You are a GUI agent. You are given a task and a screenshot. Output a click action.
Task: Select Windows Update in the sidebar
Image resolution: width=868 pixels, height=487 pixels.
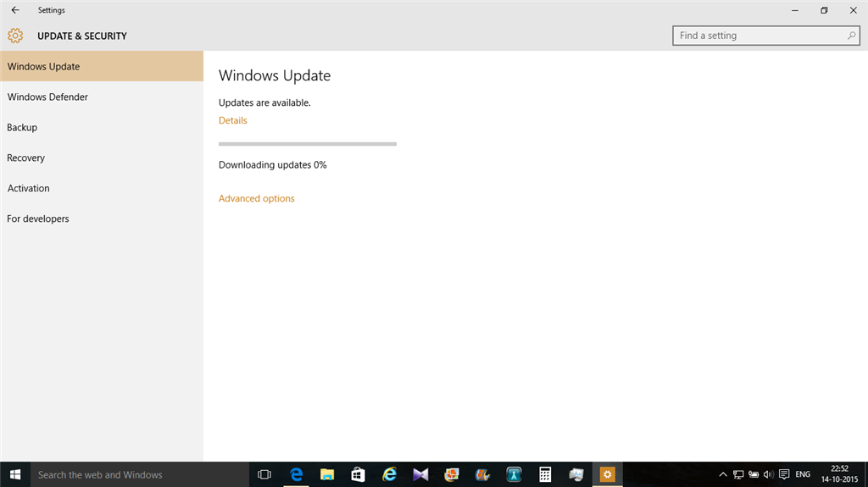(x=102, y=66)
